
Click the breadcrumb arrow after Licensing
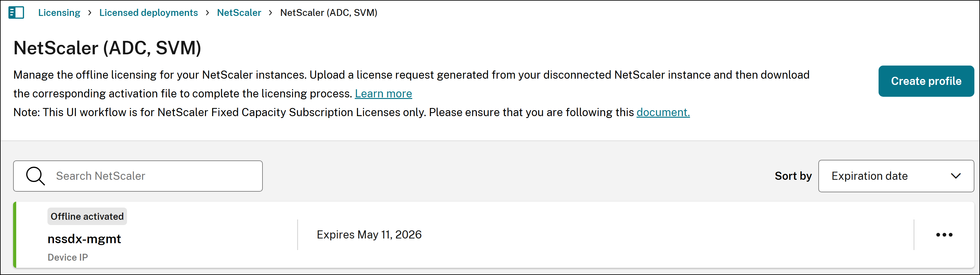click(90, 12)
